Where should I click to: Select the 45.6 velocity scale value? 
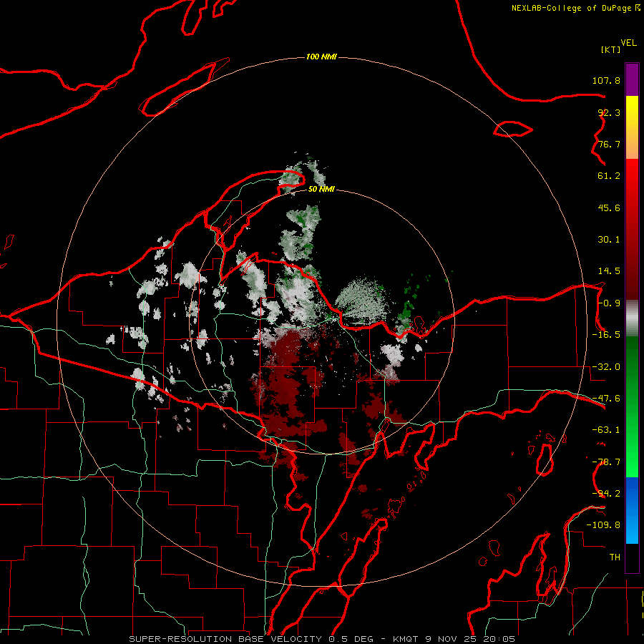tap(609, 208)
